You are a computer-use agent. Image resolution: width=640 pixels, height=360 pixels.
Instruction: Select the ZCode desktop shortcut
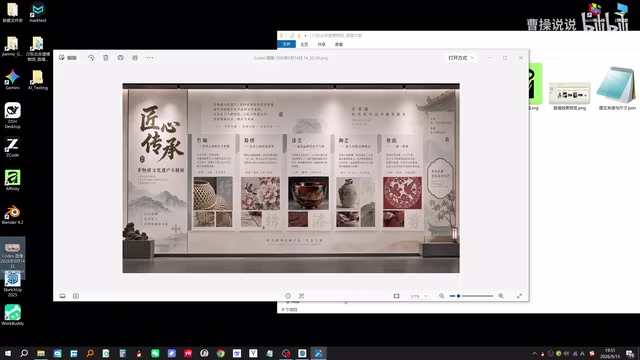point(12,147)
